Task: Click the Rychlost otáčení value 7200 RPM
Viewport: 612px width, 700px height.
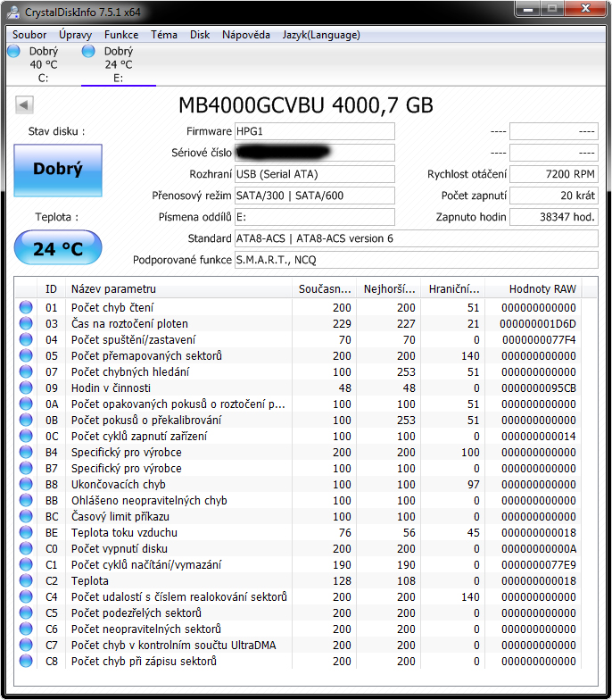Action: point(553,174)
